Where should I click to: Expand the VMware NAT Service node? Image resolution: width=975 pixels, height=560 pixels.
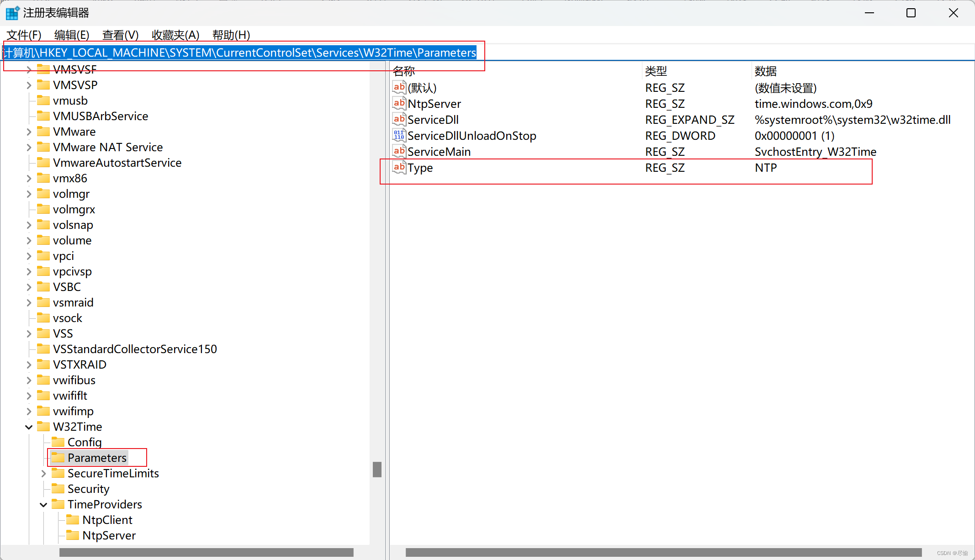click(29, 148)
